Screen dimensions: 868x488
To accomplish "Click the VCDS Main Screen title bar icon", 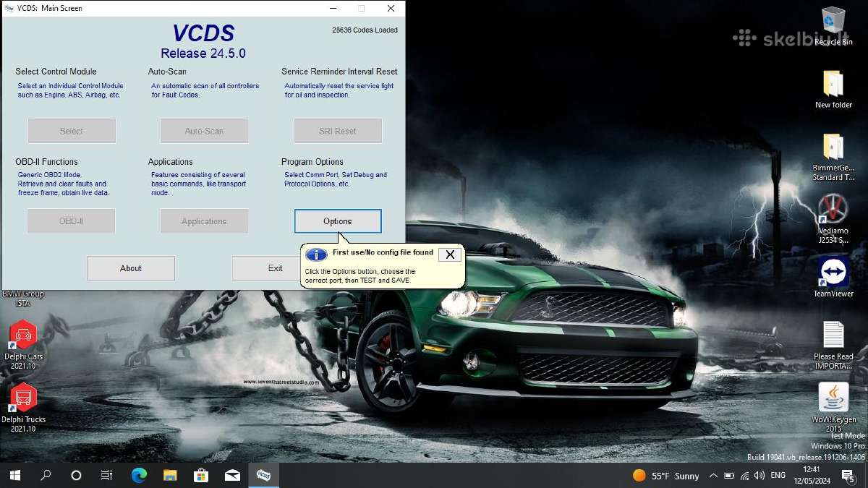I will (9, 9).
